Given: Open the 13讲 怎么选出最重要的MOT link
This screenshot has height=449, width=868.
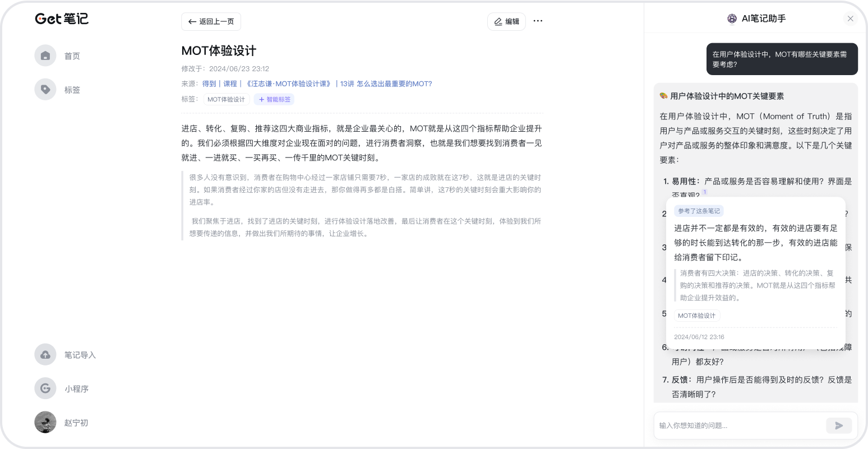Looking at the screenshot, I should click(x=386, y=84).
